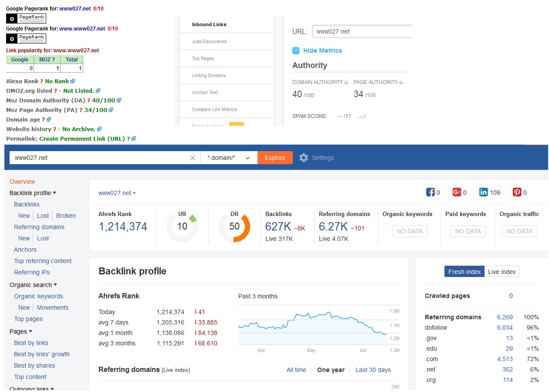The image size is (549, 392).
Task: Click the DR 50 donut gauge
Action: (234, 226)
